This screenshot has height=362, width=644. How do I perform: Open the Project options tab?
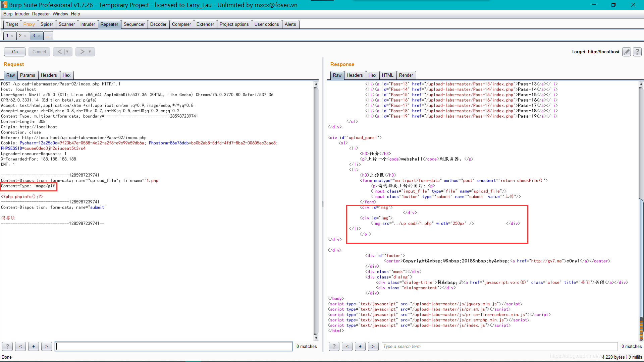(x=234, y=24)
